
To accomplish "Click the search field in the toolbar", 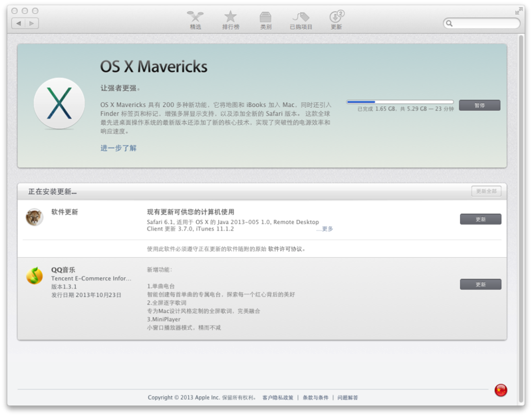I will [x=481, y=23].
